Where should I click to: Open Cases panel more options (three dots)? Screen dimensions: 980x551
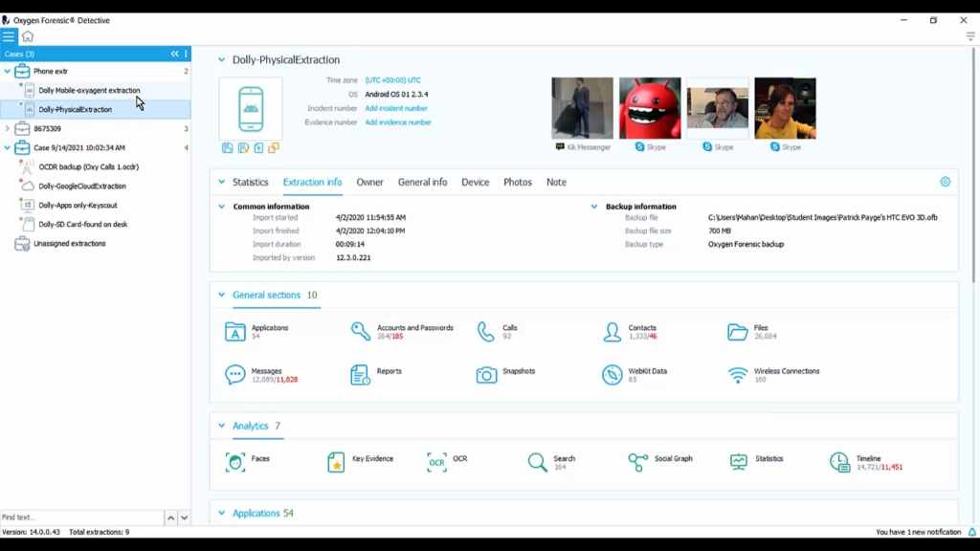click(x=186, y=54)
